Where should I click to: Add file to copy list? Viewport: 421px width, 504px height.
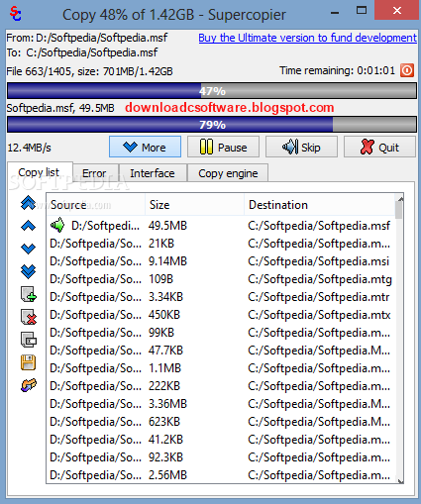point(29,294)
